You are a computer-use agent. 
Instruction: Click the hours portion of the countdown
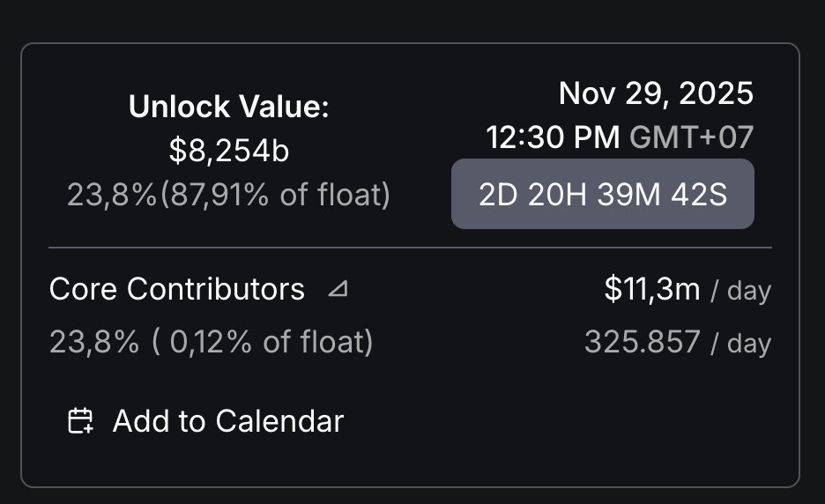coord(557,194)
